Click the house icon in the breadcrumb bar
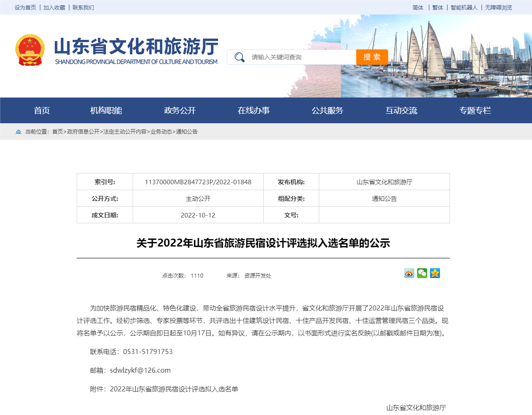 (18, 131)
